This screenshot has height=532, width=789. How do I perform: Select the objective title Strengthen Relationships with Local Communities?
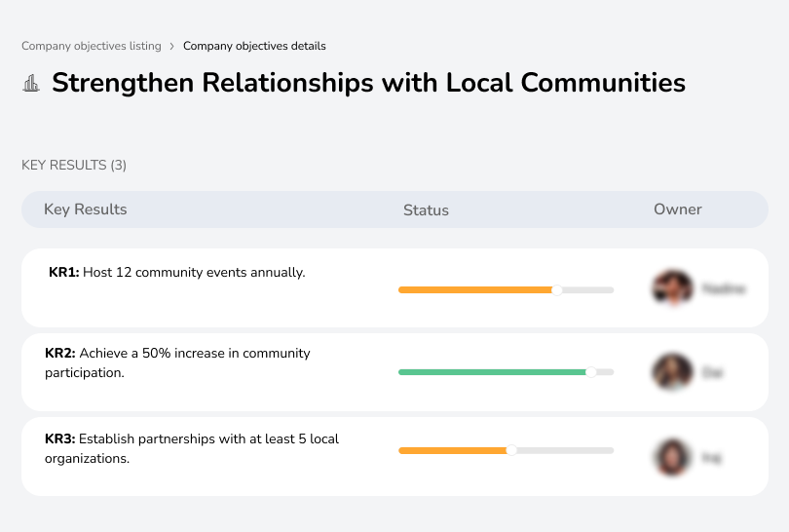click(368, 83)
